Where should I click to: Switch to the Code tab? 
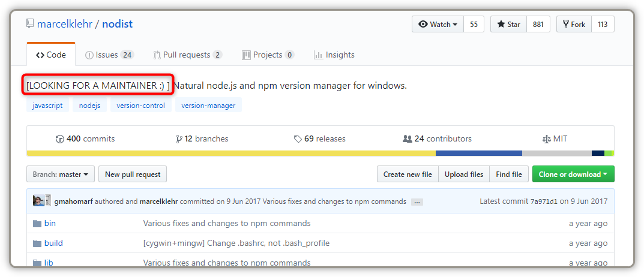[51, 55]
